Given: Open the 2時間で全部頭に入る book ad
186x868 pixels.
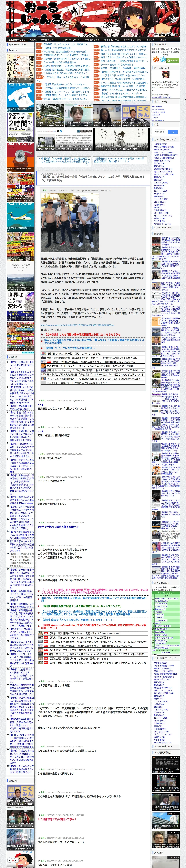Looking at the screenshot, I should (x=20, y=128).
